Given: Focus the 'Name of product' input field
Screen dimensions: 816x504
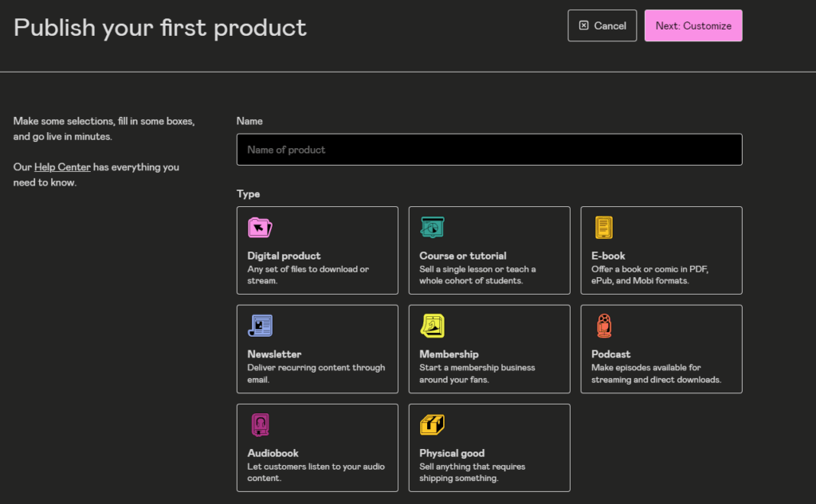Looking at the screenshot, I should pos(489,150).
